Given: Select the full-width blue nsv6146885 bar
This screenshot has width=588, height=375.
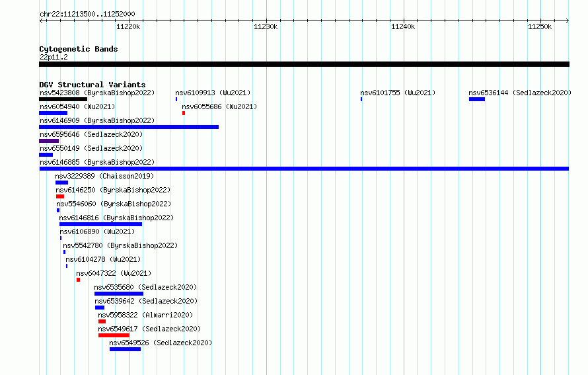Looking at the screenshot, I should click(x=304, y=169).
